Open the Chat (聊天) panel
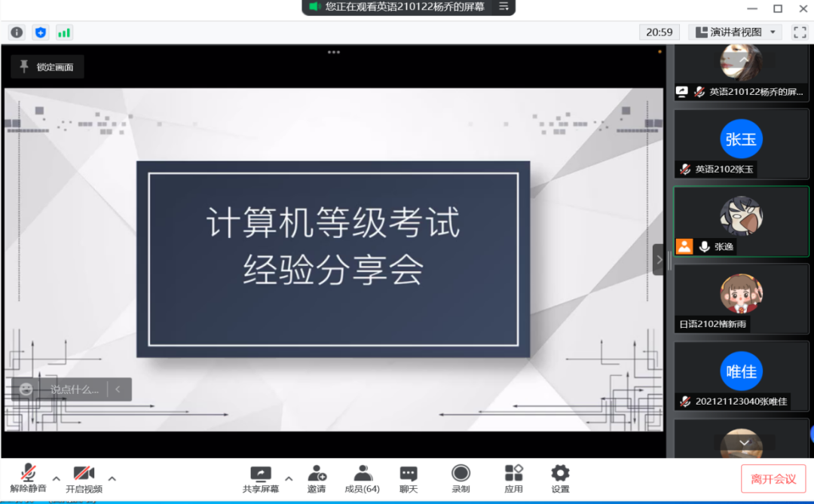814x504 pixels. [409, 478]
